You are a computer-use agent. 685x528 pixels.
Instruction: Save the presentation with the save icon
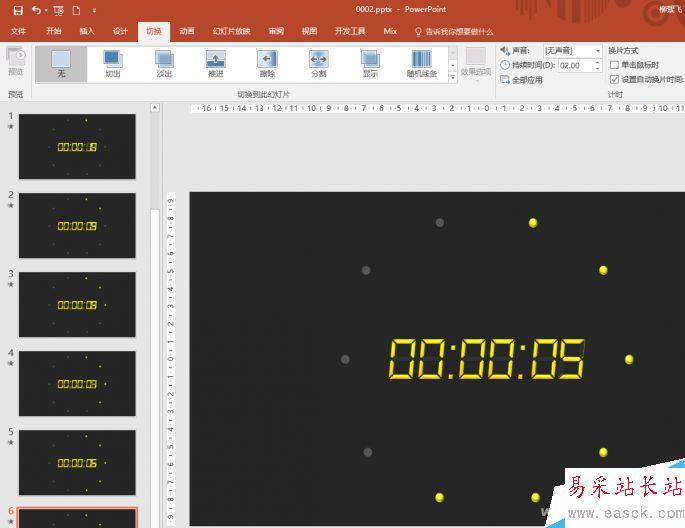[x=18, y=10]
